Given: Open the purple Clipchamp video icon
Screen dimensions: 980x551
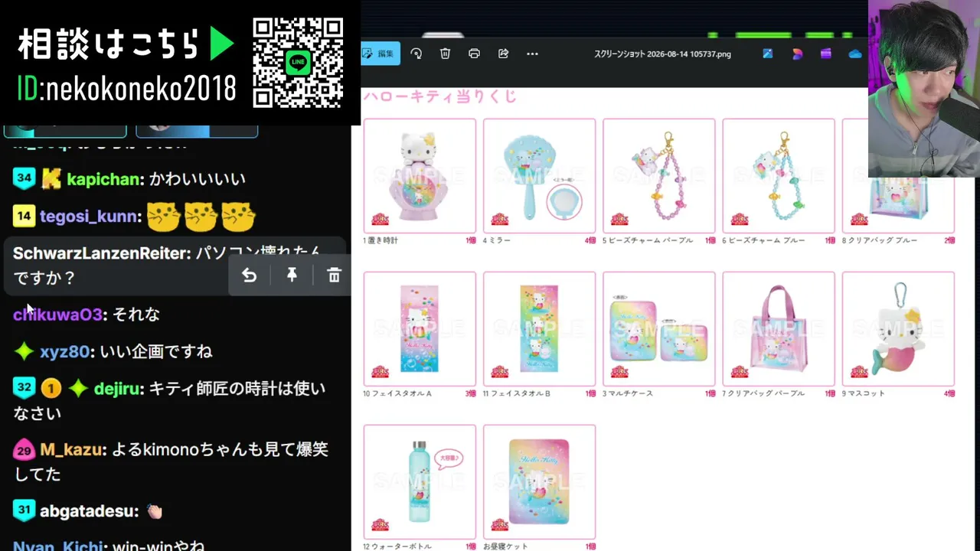Looking at the screenshot, I should (x=825, y=54).
